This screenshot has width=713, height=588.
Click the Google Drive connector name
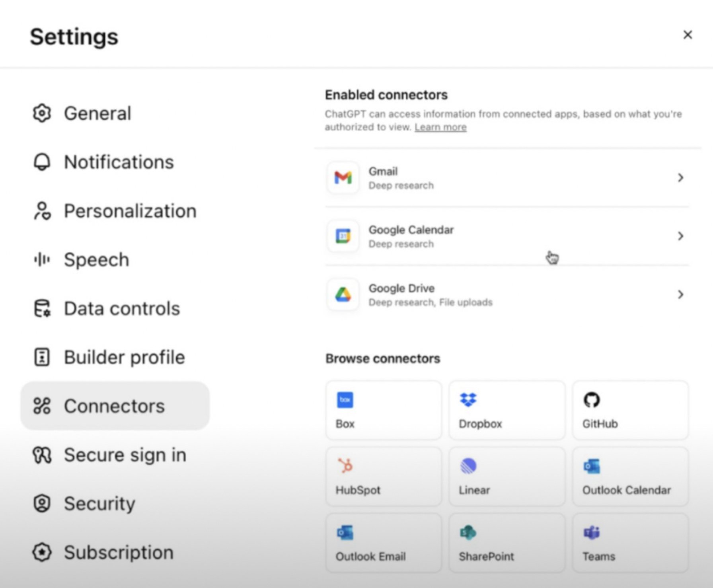[401, 288]
